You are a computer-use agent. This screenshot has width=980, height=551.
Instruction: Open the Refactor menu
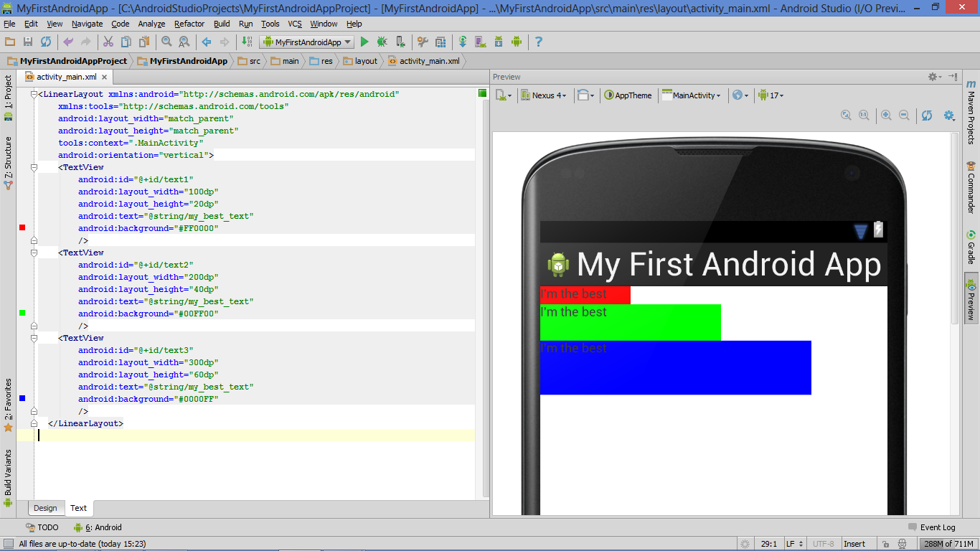click(189, 24)
